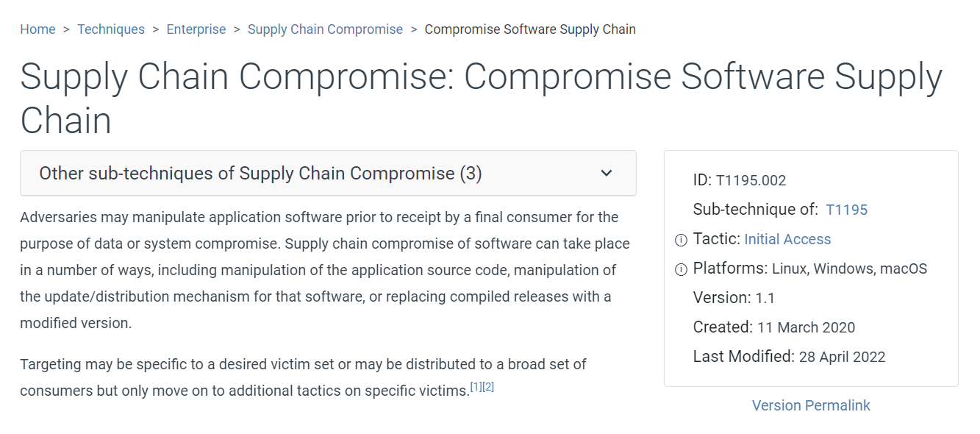Image resolution: width=980 pixels, height=434 pixels.
Task: Click the chevron arrow in sub-techniques bar
Action: point(607,174)
